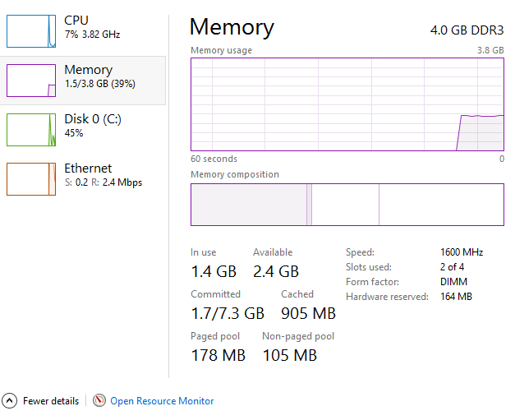Image resolution: width=515 pixels, height=420 pixels.
Task: Click the Disk 0 (C:) graph thumbnail
Action: point(30,129)
